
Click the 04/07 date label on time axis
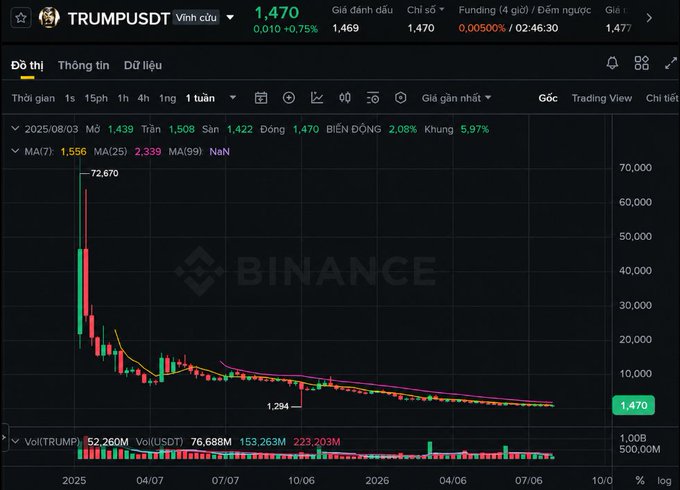coord(150,480)
